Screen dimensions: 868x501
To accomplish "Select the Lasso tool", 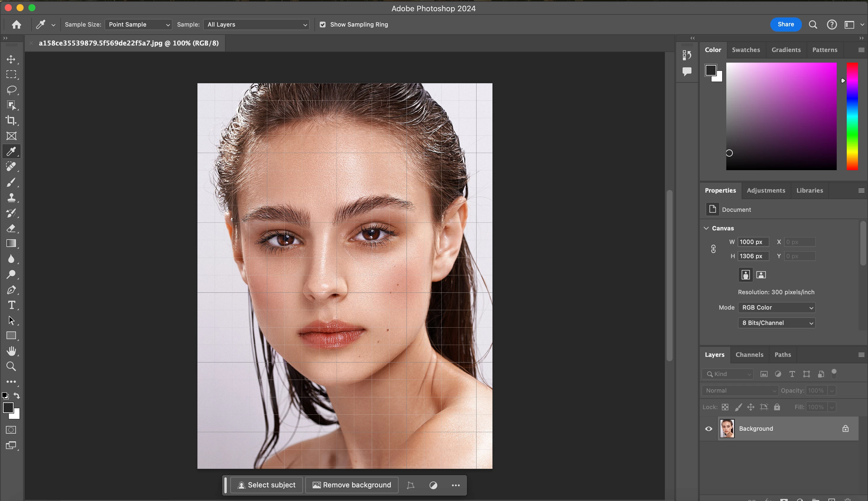I will point(11,90).
